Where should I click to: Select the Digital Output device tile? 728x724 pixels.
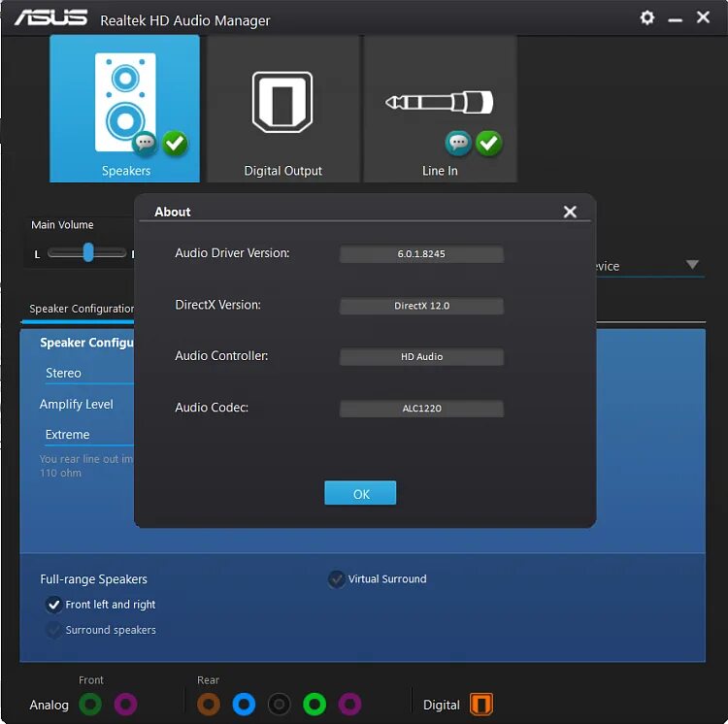pos(282,109)
